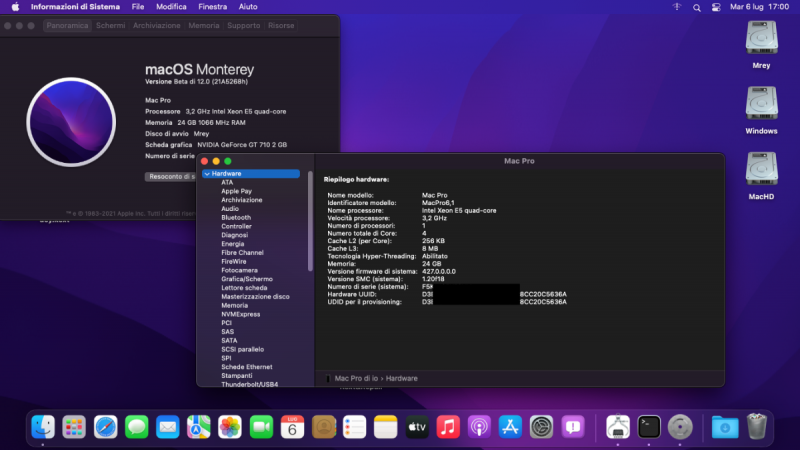
Task: Open the Windows drive icon on the desktop
Action: coord(761,103)
